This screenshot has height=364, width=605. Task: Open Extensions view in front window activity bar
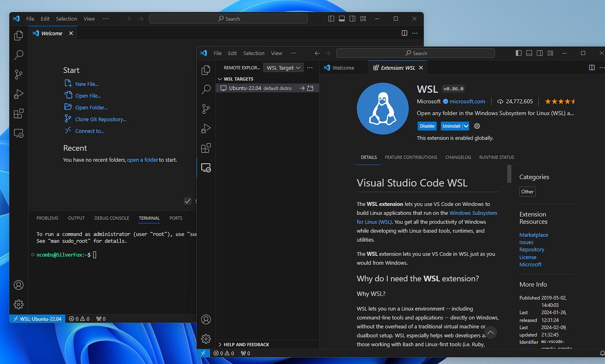[206, 148]
